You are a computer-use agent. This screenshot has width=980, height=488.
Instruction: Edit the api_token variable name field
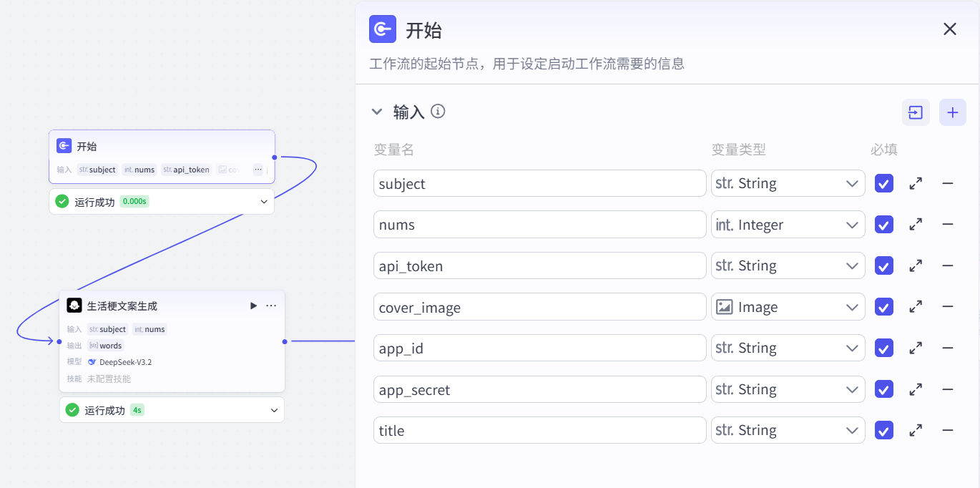[540, 265]
